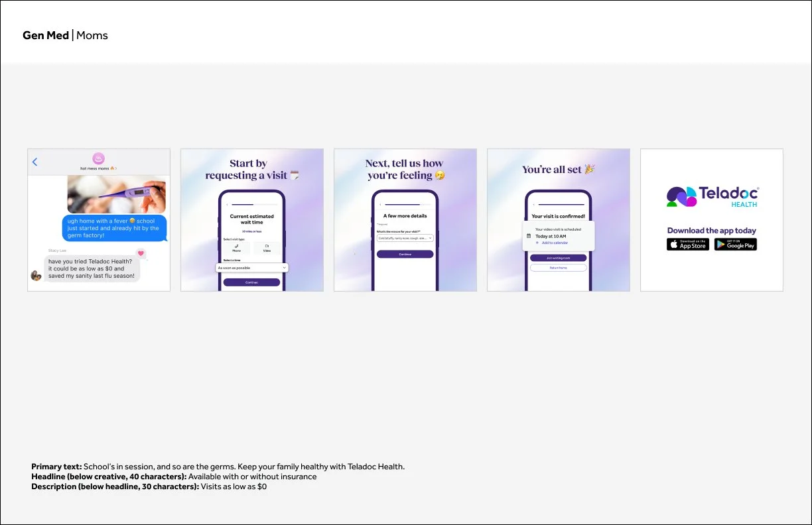Click the Return home button
This screenshot has width=812, height=525.
[x=558, y=268]
